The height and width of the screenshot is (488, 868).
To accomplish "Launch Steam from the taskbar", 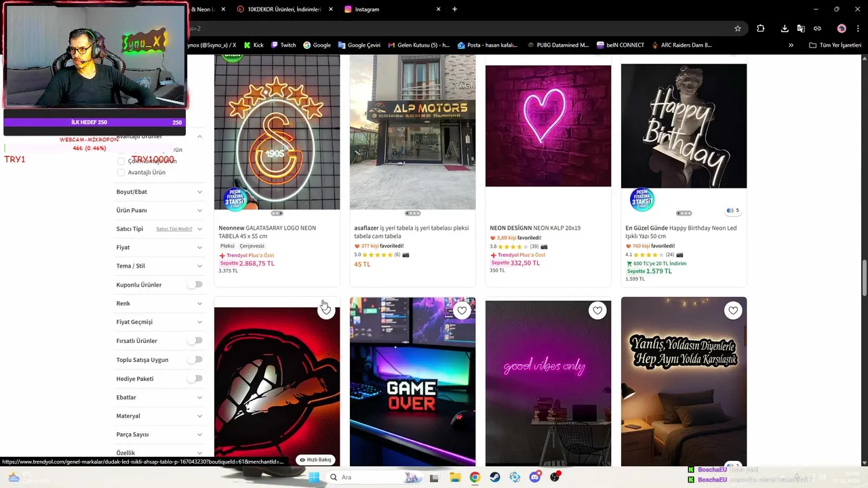I will 495,477.
